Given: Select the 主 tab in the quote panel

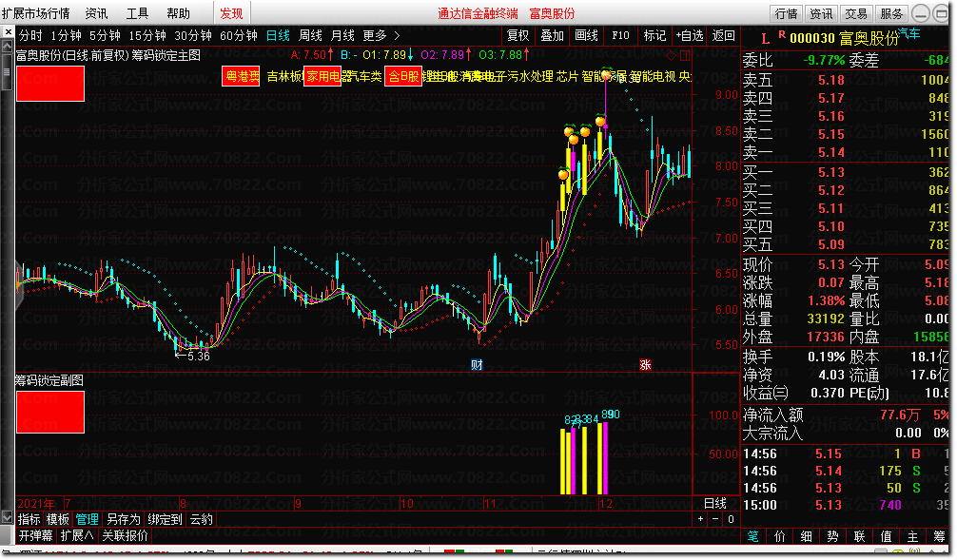Looking at the screenshot, I should [x=912, y=536].
